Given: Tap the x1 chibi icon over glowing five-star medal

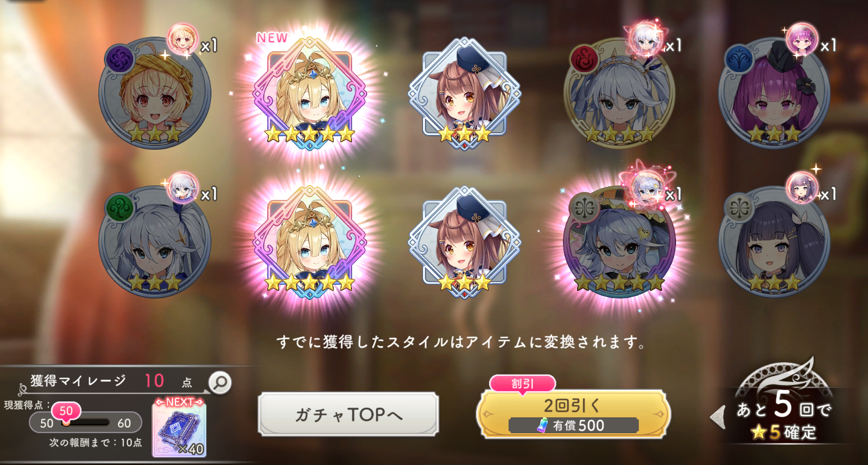Looking at the screenshot, I should coord(648,188).
